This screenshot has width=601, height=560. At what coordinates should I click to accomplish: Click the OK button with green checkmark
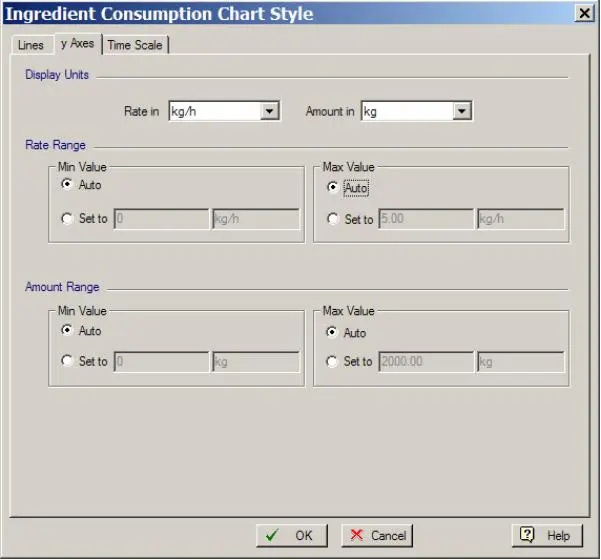(x=291, y=535)
